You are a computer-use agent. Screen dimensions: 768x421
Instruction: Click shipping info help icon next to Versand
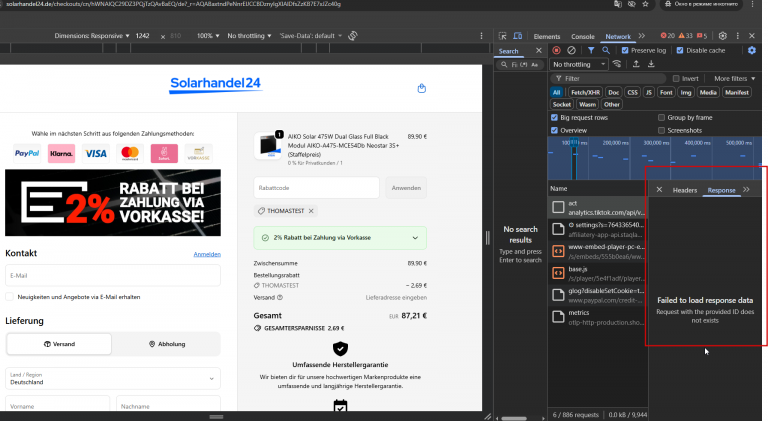click(x=280, y=298)
